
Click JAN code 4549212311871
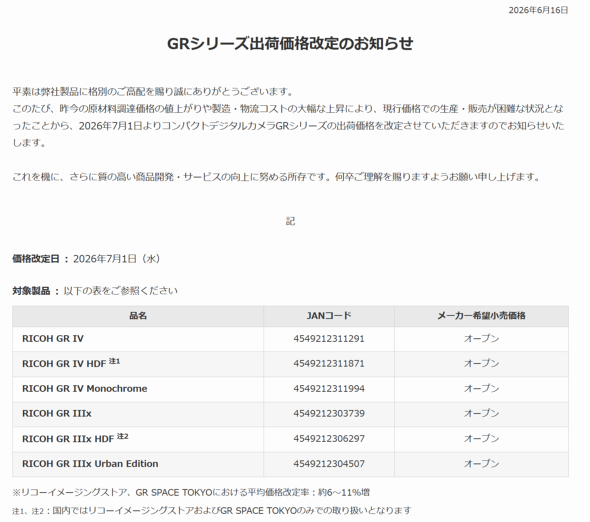(x=329, y=364)
